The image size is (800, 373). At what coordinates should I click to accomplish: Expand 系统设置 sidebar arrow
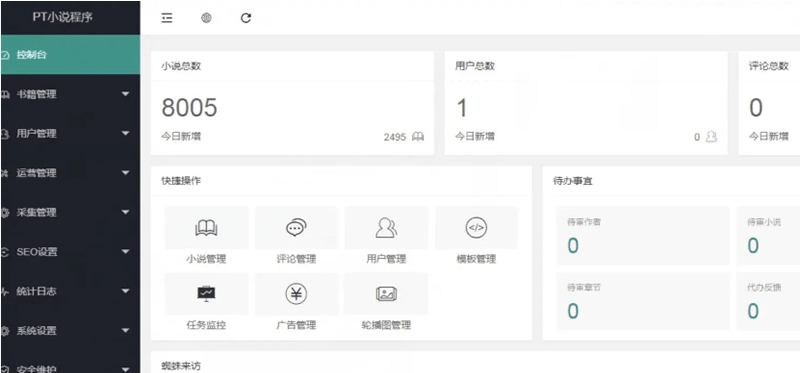tap(126, 331)
